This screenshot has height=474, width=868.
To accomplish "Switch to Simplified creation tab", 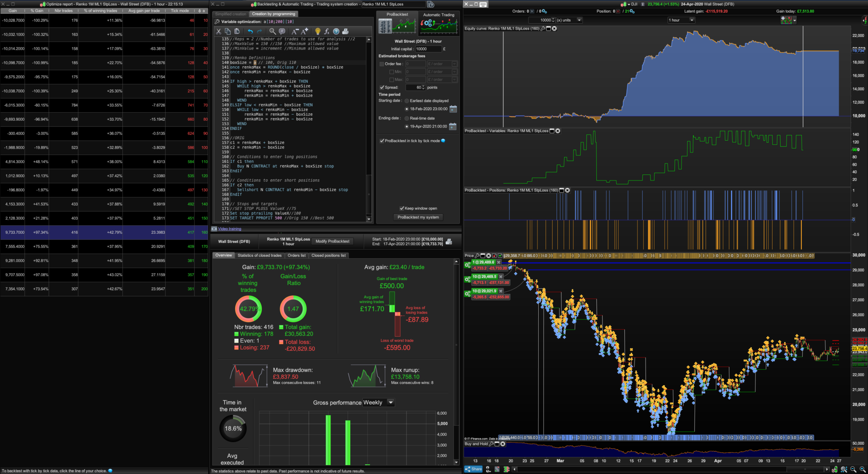I will (x=230, y=14).
